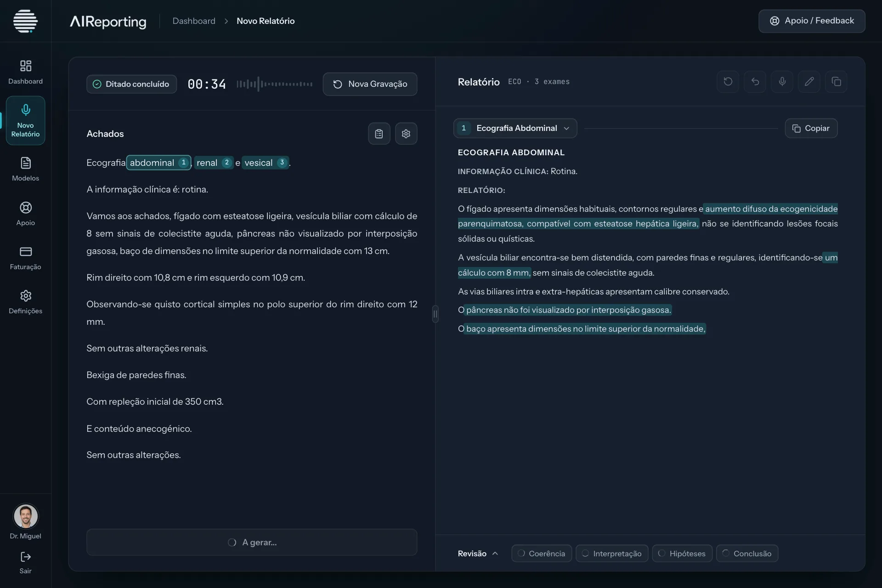Click the microphone icon in report toolbar

point(782,82)
